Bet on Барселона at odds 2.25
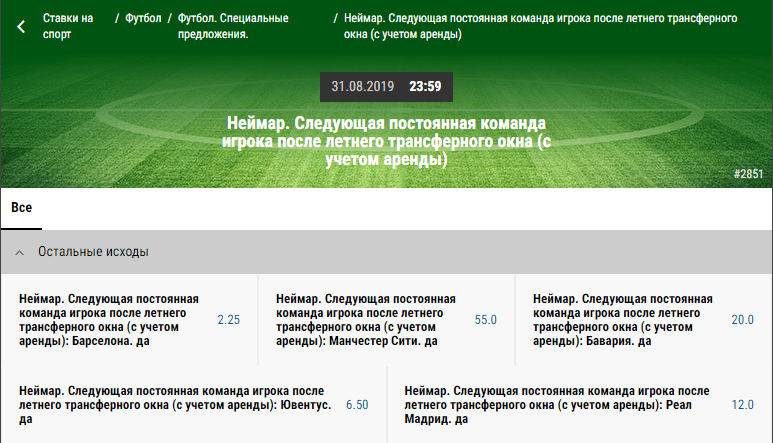The width and height of the screenshot is (773, 443). pyautogui.click(x=229, y=320)
